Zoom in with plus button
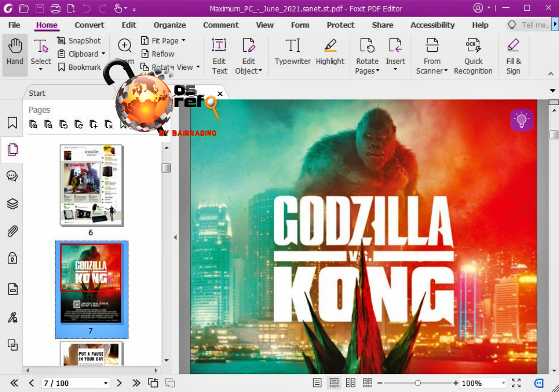Screen dimensions: 559x392 point(455,383)
